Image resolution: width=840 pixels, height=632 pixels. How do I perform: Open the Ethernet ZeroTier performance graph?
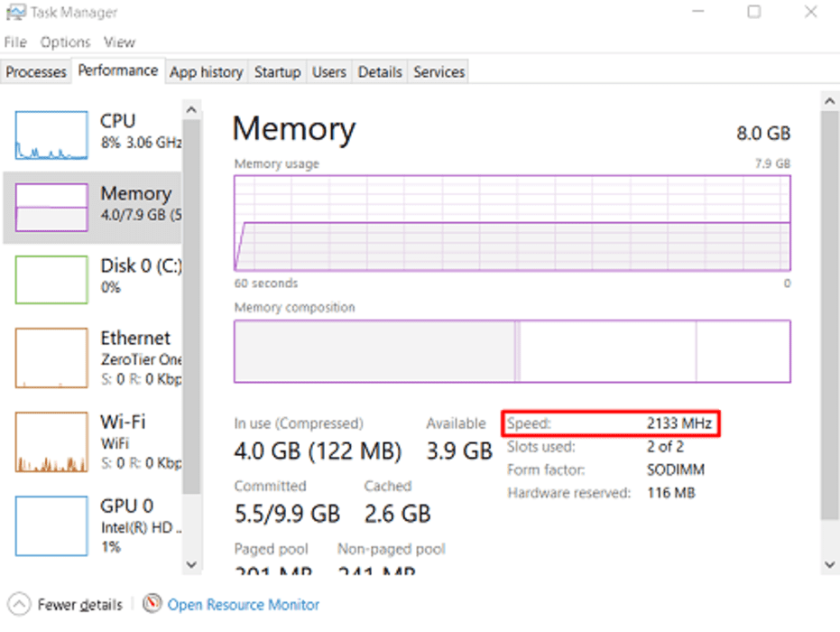(x=51, y=358)
